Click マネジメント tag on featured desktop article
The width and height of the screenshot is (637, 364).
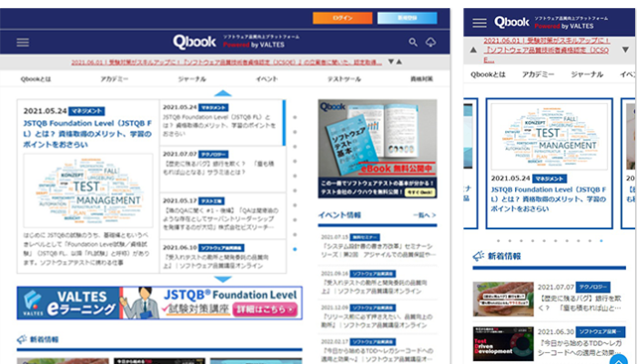pyautogui.click(x=86, y=111)
